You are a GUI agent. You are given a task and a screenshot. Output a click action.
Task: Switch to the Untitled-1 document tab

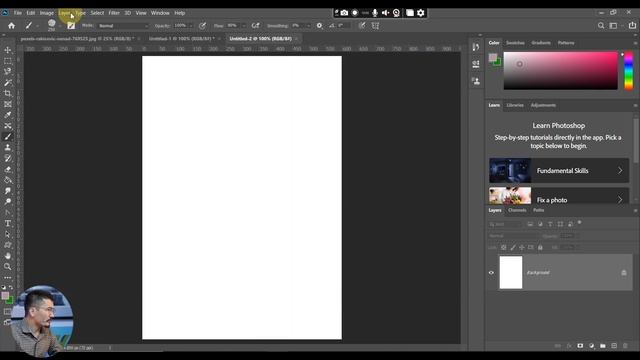click(181, 39)
